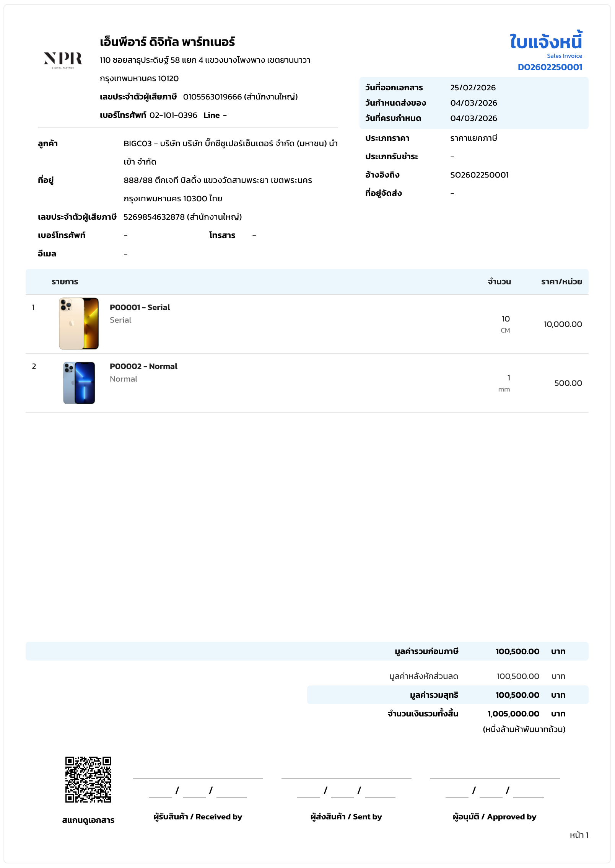Click the NPR Digital Partner logo

(x=63, y=60)
